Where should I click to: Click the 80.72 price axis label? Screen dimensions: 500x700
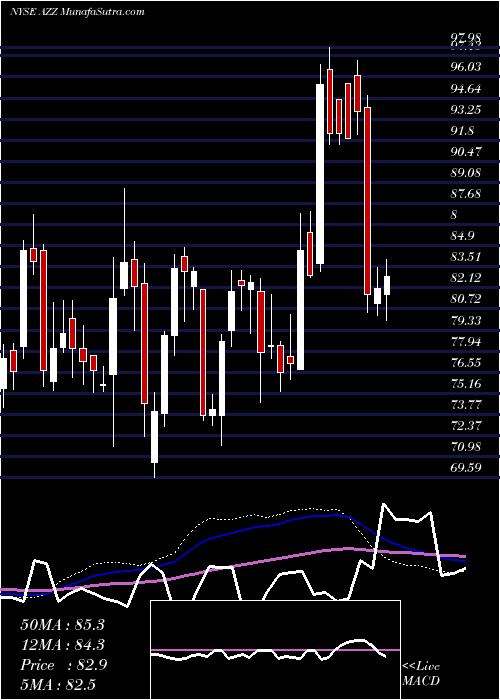click(466, 299)
